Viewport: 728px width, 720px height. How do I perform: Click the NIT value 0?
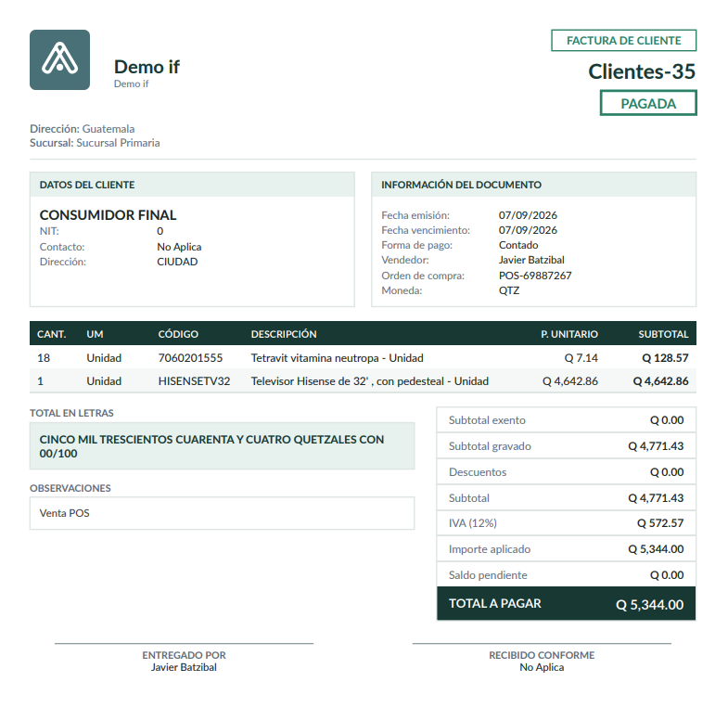[160, 231]
